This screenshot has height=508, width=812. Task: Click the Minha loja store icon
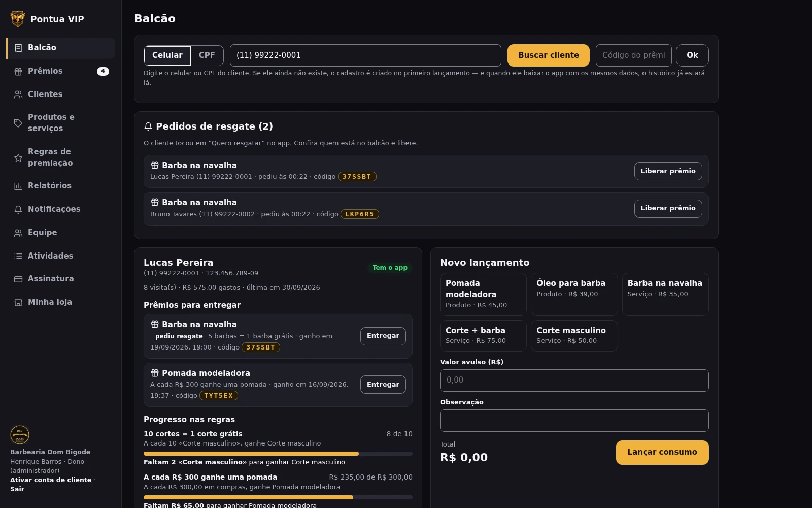[18, 302]
